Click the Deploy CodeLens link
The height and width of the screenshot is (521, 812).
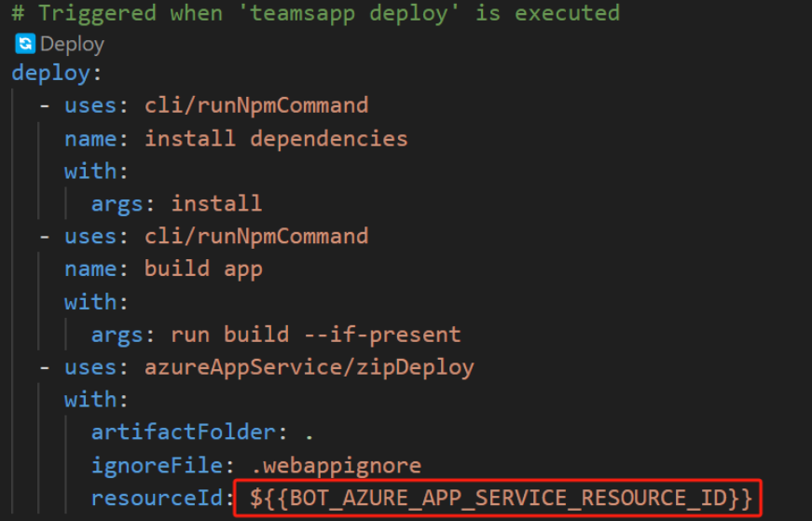click(72, 45)
